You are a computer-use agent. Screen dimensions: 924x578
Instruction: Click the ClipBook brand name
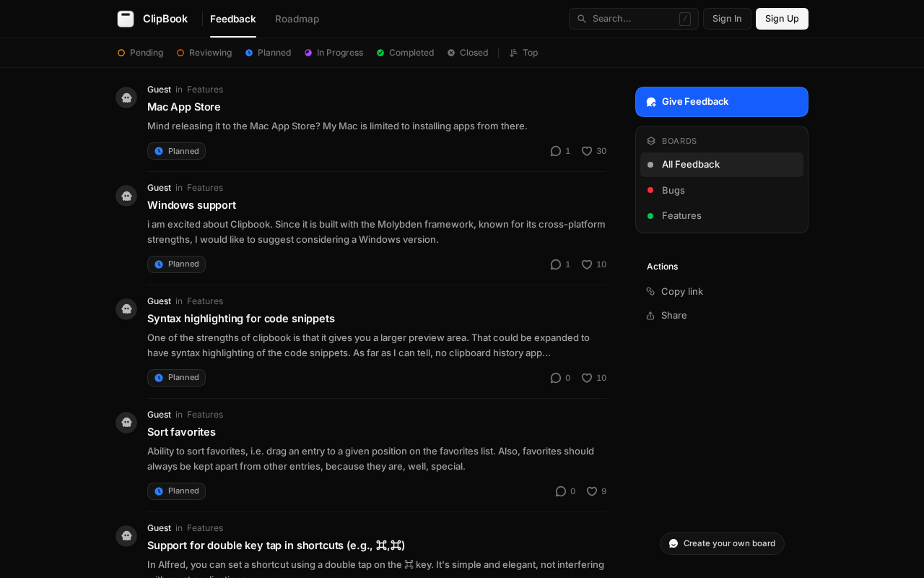point(165,19)
